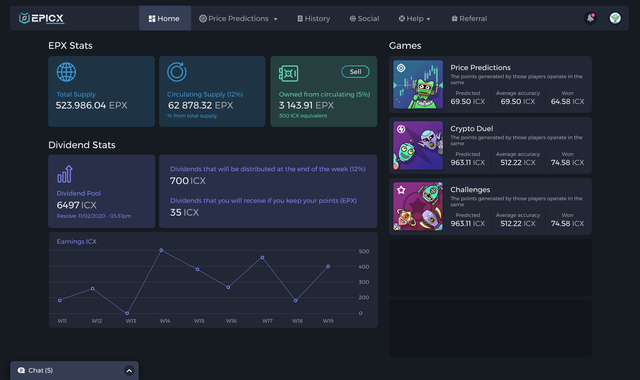Click the 700 ICX weekly dividends value
Viewport: 640px width, 380px height.
pyautogui.click(x=188, y=181)
